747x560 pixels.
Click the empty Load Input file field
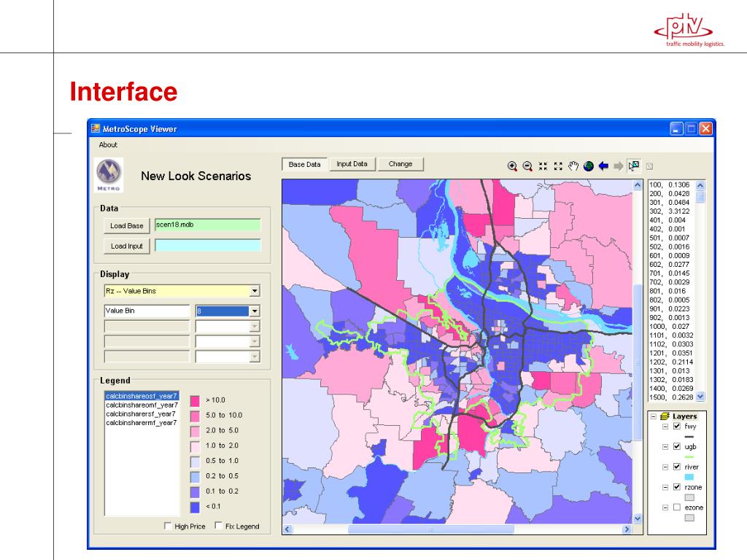(208, 245)
